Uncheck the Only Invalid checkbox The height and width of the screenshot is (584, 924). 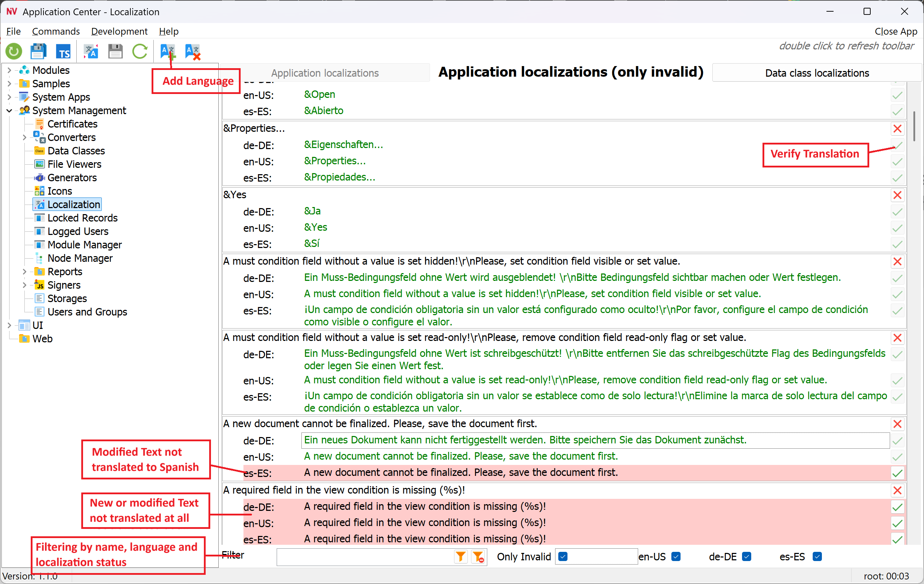click(x=563, y=556)
